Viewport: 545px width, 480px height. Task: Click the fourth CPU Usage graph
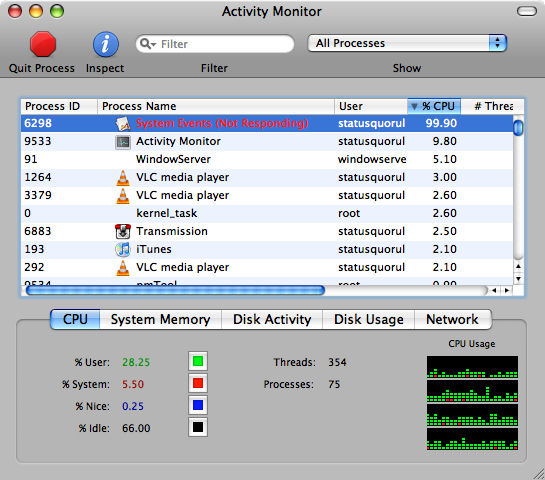472,439
